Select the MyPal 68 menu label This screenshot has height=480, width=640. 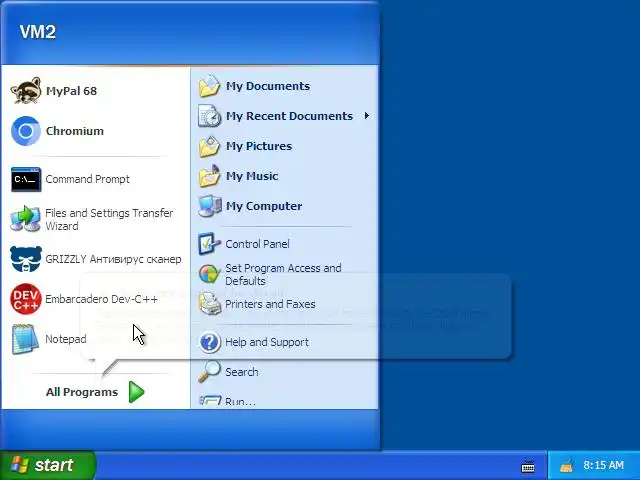point(71,91)
